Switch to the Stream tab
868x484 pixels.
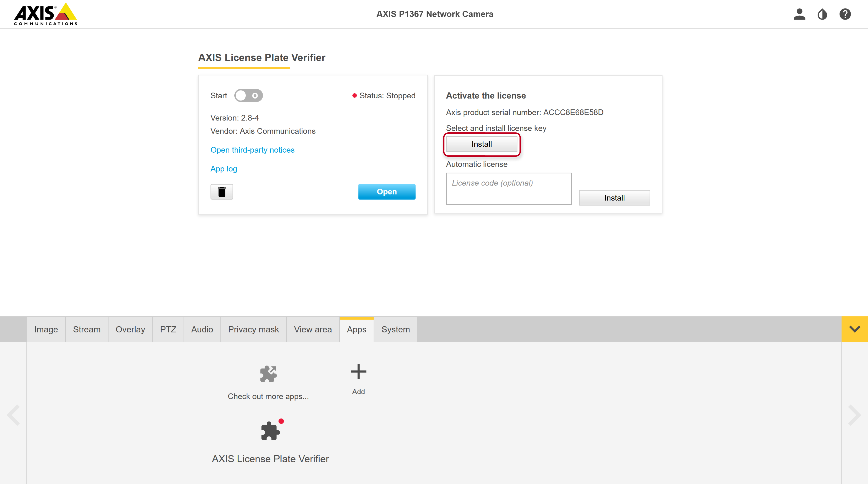87,329
